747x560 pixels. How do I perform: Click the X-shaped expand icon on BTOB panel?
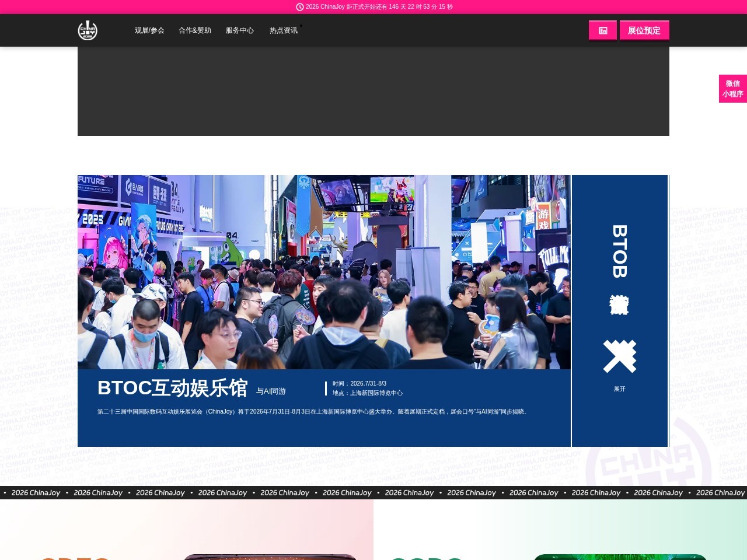(x=619, y=356)
